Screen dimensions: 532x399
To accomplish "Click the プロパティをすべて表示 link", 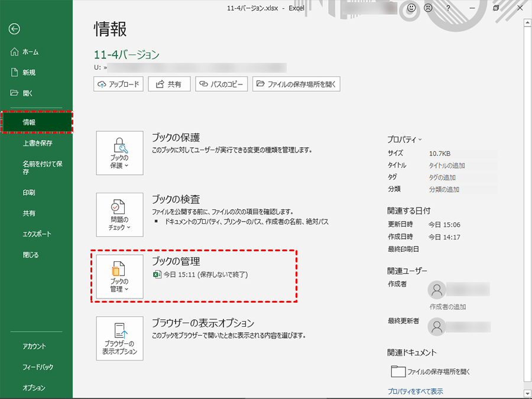I will [415, 391].
